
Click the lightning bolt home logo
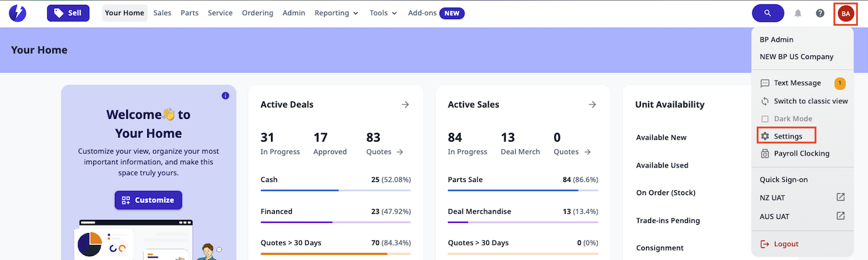coord(18,13)
